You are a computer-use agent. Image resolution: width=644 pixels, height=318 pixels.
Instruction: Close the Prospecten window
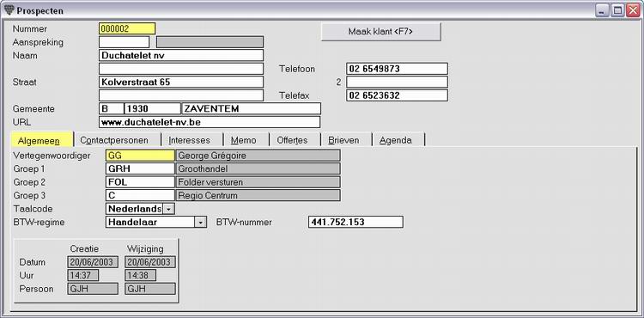[633, 10]
